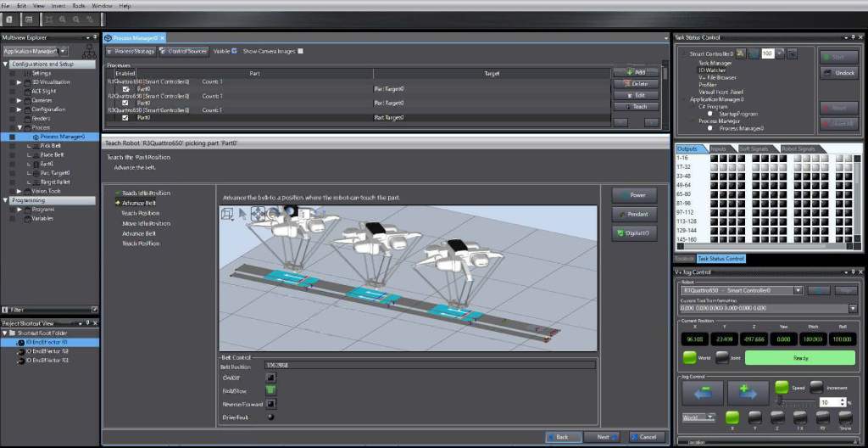The height and width of the screenshot is (448, 868).
Task: Click the hierarchy tree icon in Multiview Explorer
Action: (x=88, y=52)
